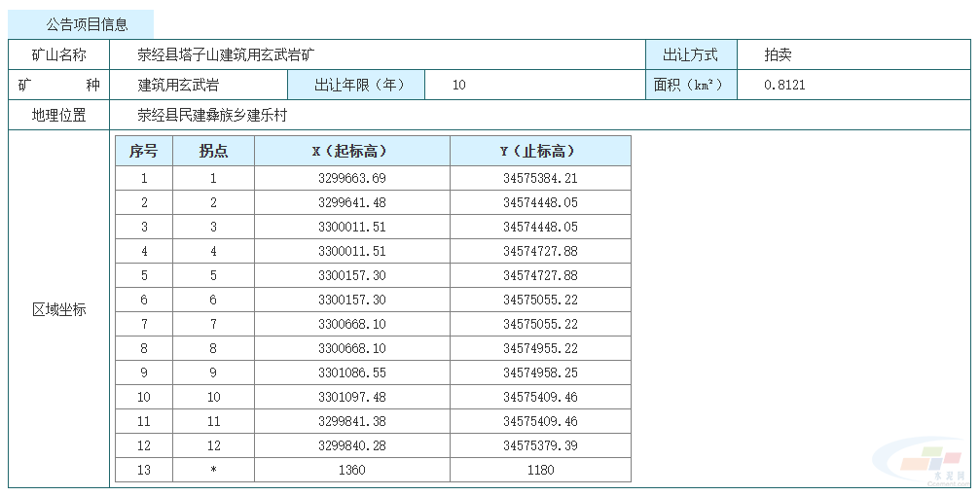Click the 地理位置 label cell
The height and width of the screenshot is (496, 980).
tap(58, 115)
